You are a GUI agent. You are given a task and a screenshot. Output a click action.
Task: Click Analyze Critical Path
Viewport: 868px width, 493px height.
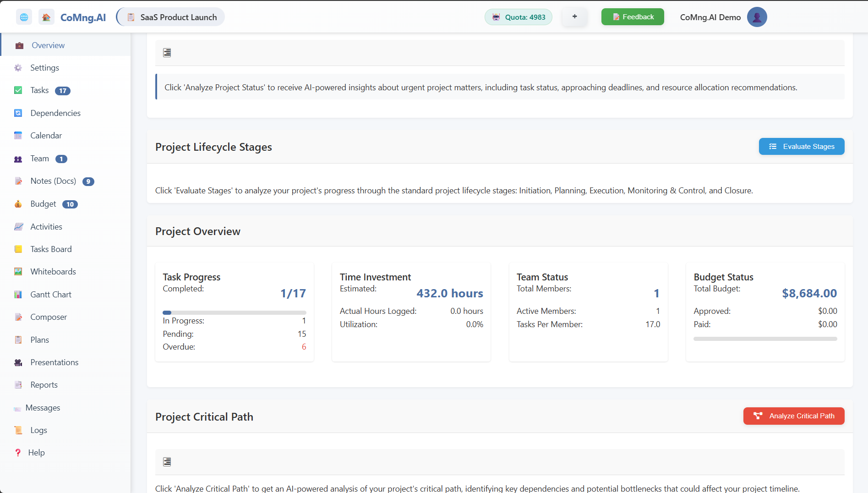794,416
